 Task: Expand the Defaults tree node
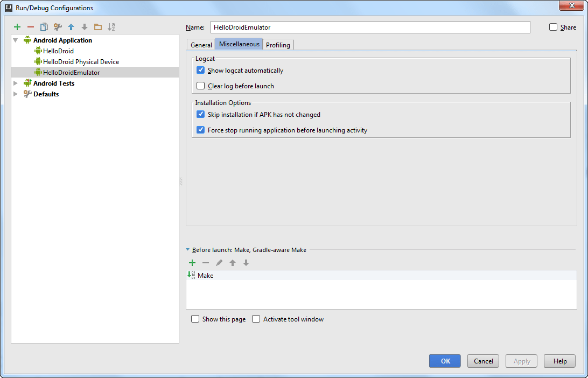[16, 94]
